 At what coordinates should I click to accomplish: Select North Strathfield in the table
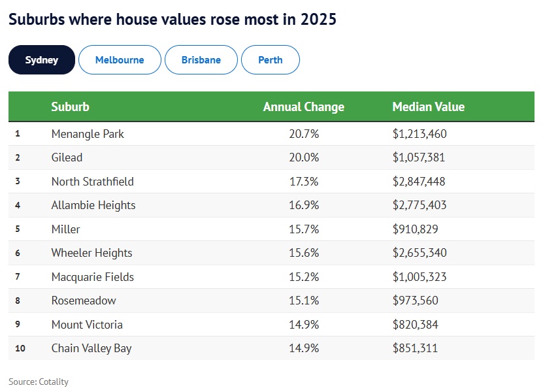[x=93, y=182]
